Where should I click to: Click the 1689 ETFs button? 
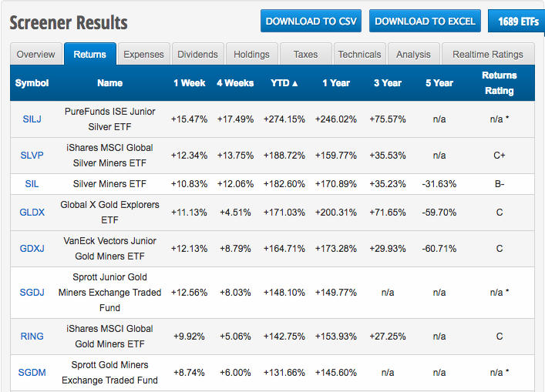click(x=516, y=22)
